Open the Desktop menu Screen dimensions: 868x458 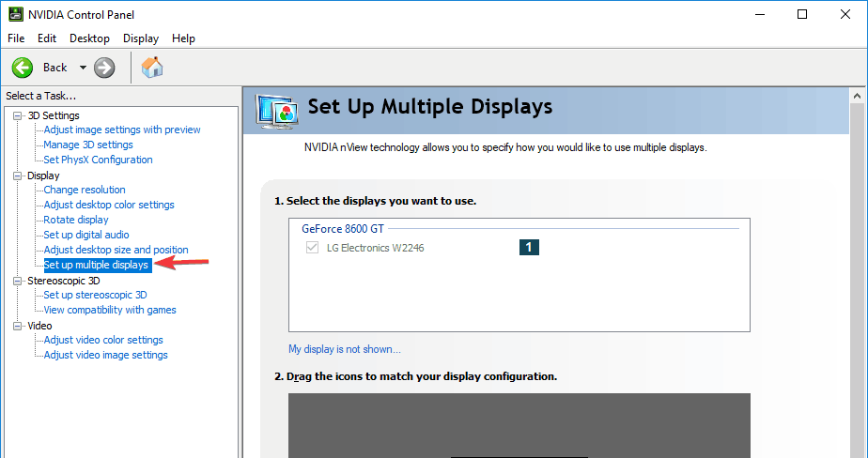coord(89,38)
